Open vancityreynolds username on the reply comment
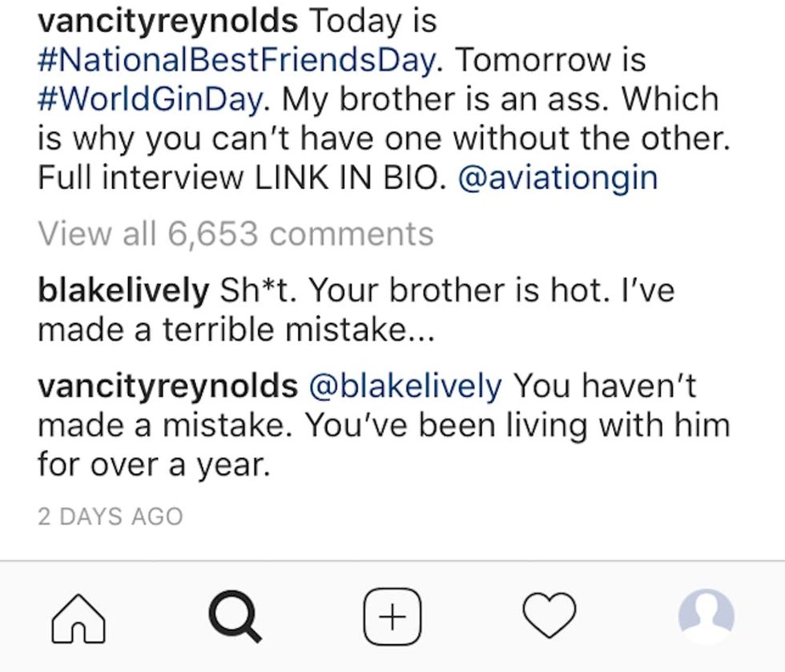Image resolution: width=785 pixels, height=672 pixels. [167, 386]
